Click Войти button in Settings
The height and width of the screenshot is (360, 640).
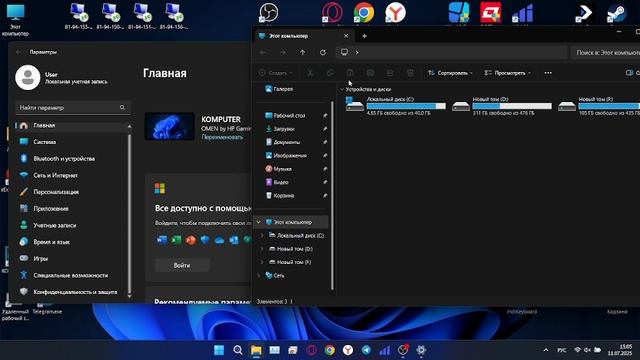click(x=182, y=265)
